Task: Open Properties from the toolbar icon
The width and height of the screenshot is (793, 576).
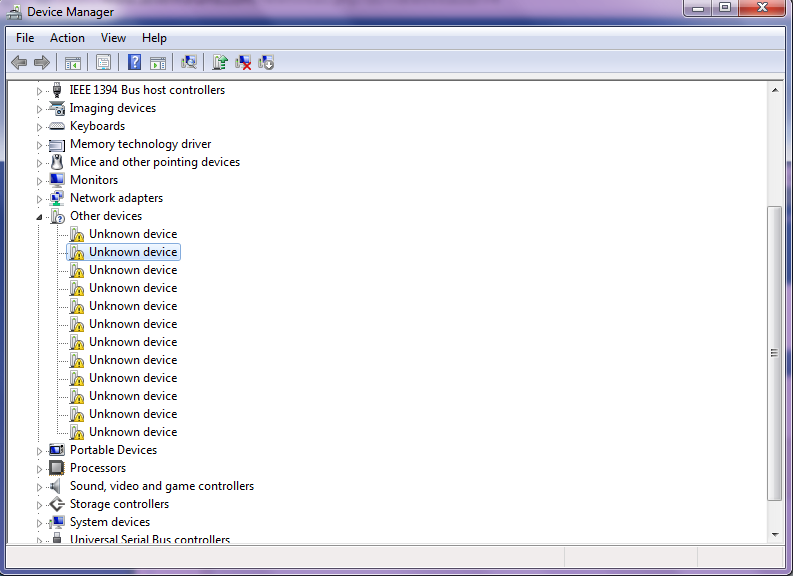Action: [103, 63]
